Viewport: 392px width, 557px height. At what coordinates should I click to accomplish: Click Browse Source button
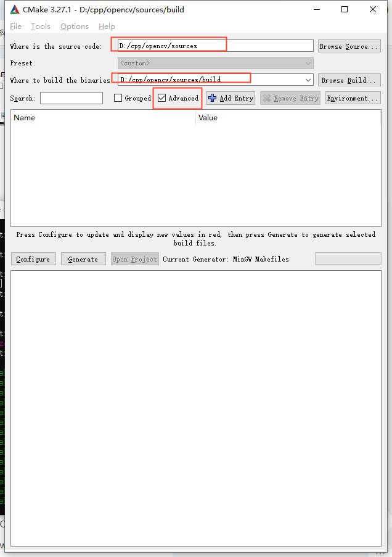[x=349, y=46]
